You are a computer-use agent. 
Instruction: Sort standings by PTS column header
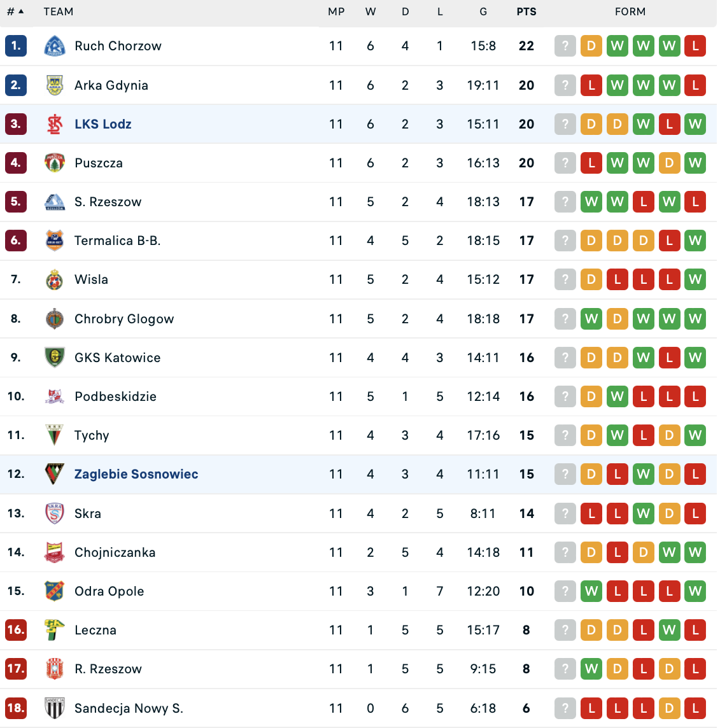click(526, 11)
